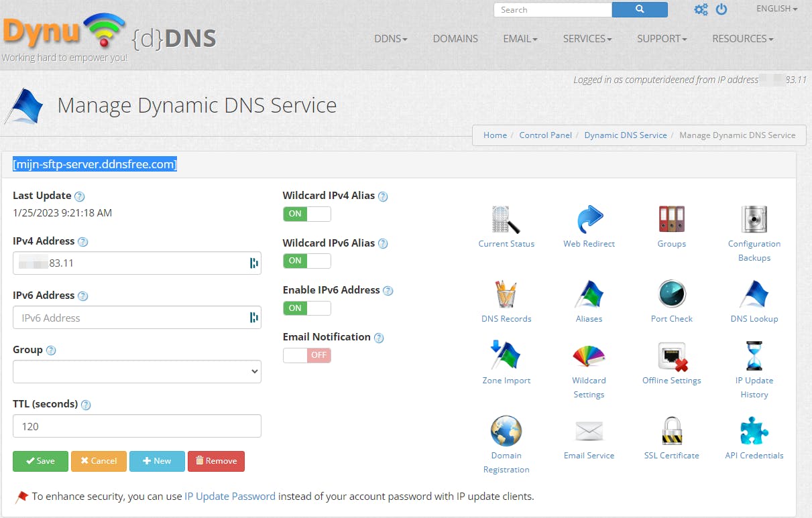Open the IP Update History hourglass icon

point(754,356)
